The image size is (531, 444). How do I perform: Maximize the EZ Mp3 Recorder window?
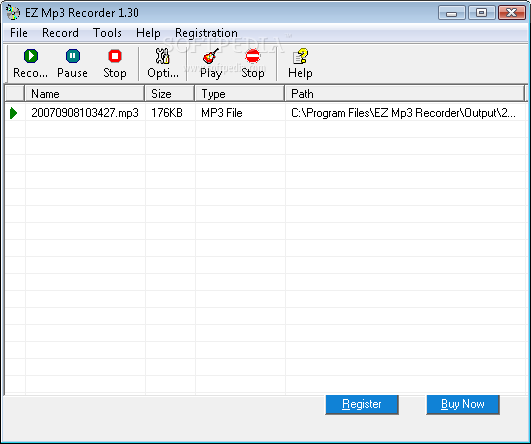[481, 13]
